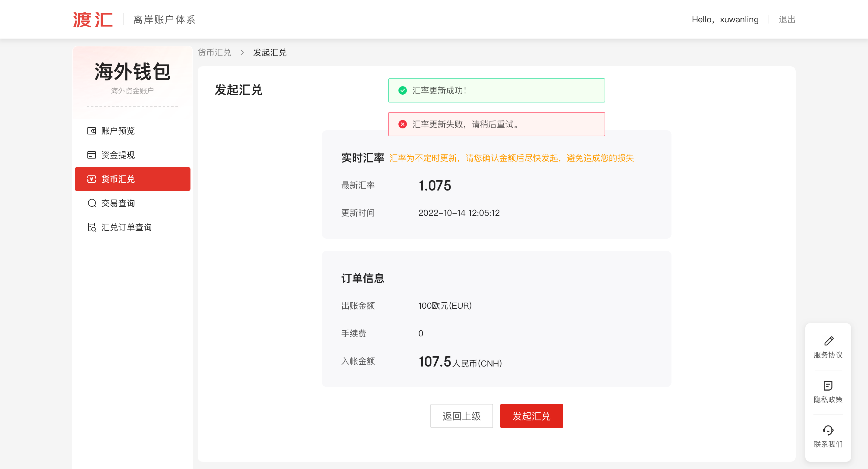Screen dimensions: 868x469
Task: Click the Hello, xuwanling username
Action: click(x=725, y=20)
